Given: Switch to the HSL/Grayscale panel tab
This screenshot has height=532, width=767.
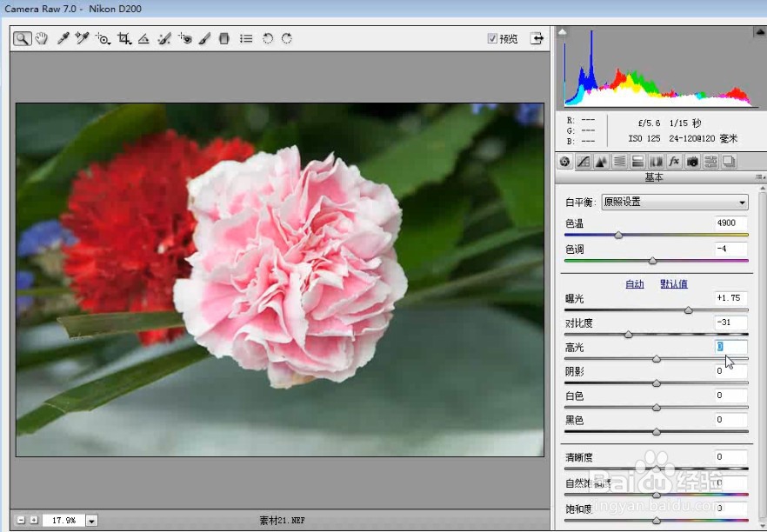Looking at the screenshot, I should tap(619, 162).
